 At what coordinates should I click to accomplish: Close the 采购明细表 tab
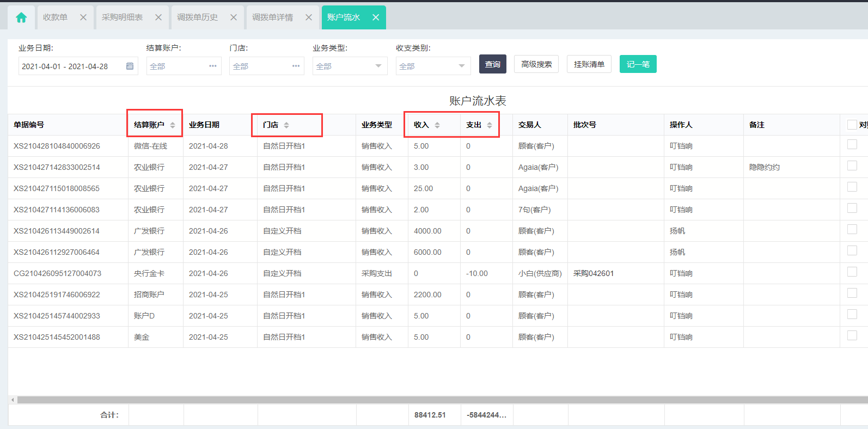coord(158,17)
